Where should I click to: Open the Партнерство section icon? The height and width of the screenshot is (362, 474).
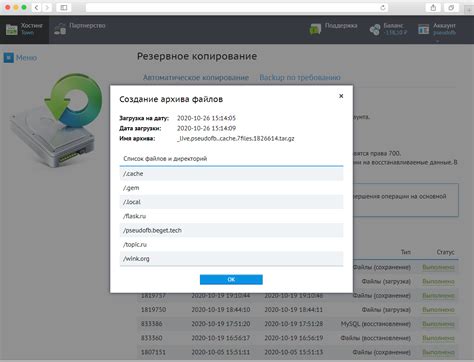[60, 29]
